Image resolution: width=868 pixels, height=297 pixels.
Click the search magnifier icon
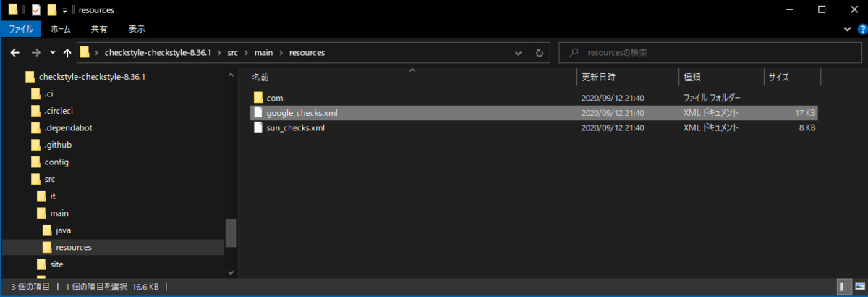pyautogui.click(x=574, y=53)
